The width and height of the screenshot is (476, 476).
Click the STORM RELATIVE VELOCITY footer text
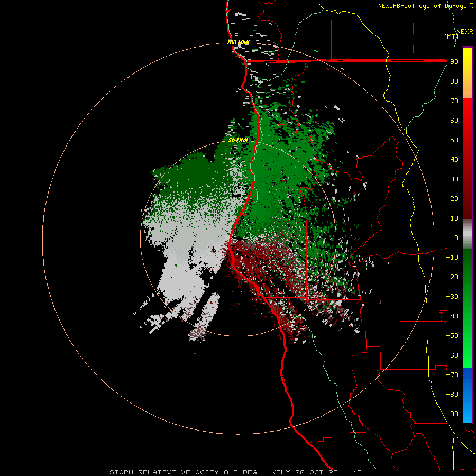[164, 472]
